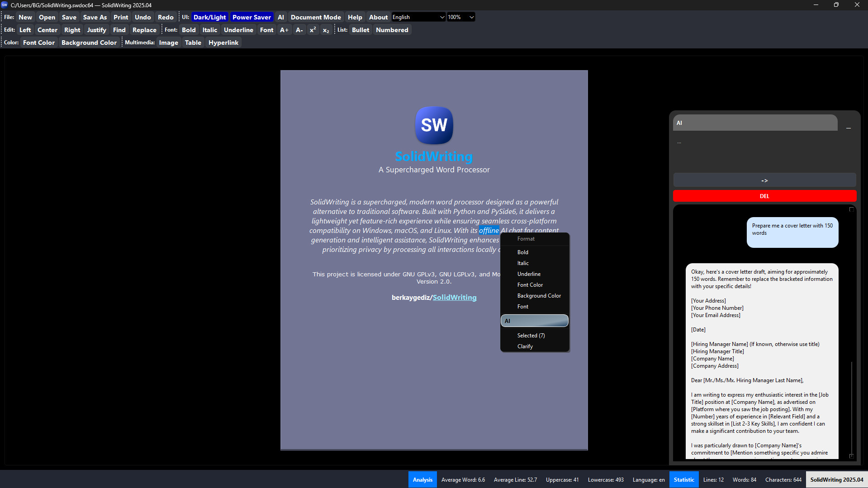This screenshot has width=868, height=488.
Task: Insert a Hyperlink
Action: point(223,43)
